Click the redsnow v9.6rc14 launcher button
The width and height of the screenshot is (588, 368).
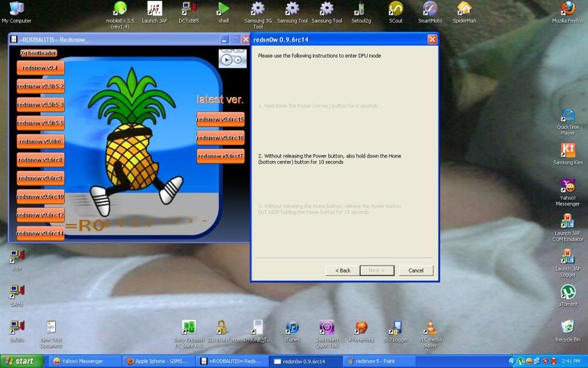pos(40,233)
